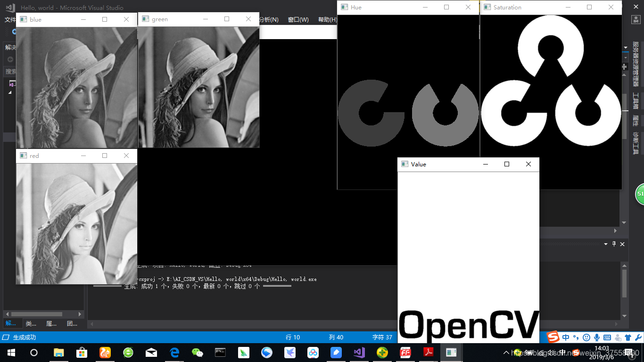Screen dimensions: 644x362
Task: Switch to the 属... property manager bottom tab
Action: coord(51,324)
